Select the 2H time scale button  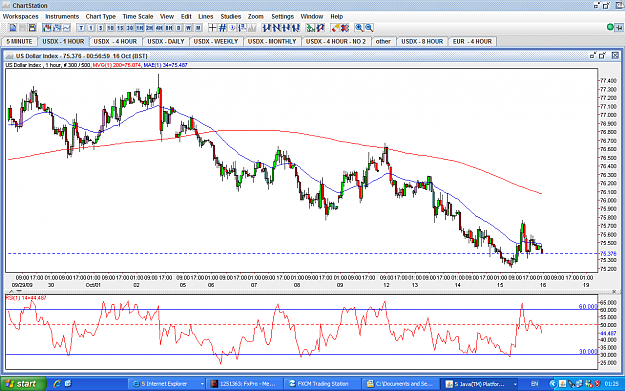pos(149,28)
